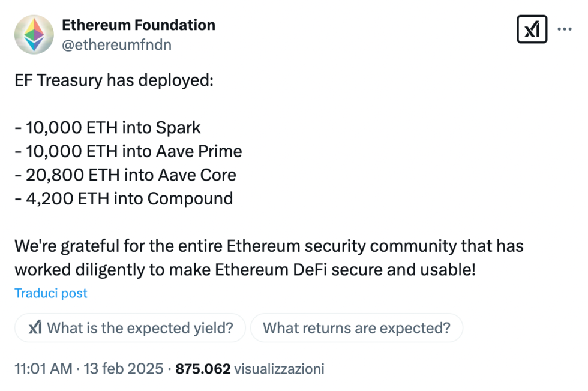Screen dimensions: 588x391
Task: Click the Ethereum Foundation profile avatar
Action: pyautogui.click(x=34, y=34)
